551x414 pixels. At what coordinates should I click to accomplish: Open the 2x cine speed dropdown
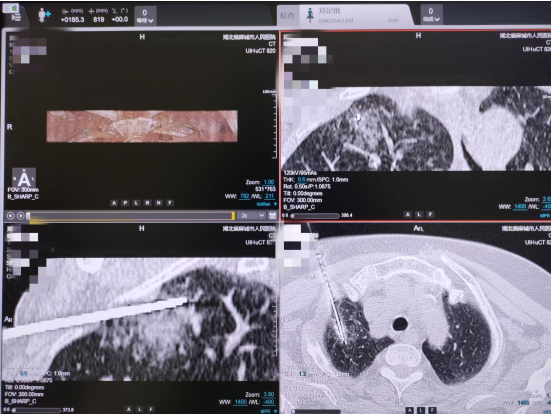point(252,215)
